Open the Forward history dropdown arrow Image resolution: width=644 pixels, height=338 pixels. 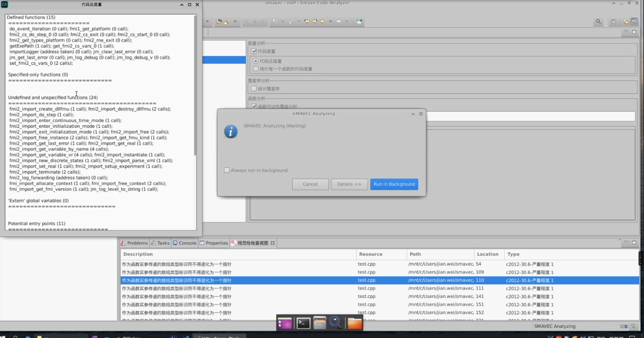pyautogui.click(x=347, y=21)
